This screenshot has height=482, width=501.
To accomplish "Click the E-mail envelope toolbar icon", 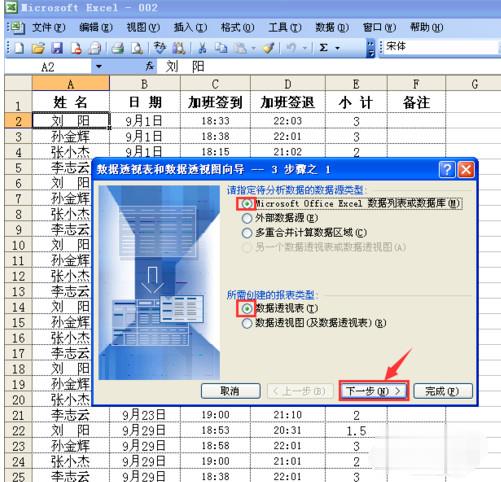I will click(x=95, y=48).
